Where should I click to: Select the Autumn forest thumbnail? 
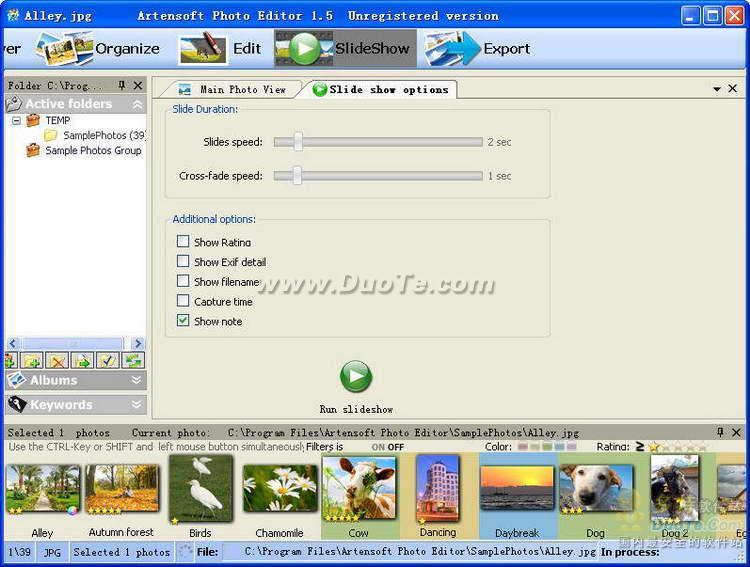pos(121,489)
